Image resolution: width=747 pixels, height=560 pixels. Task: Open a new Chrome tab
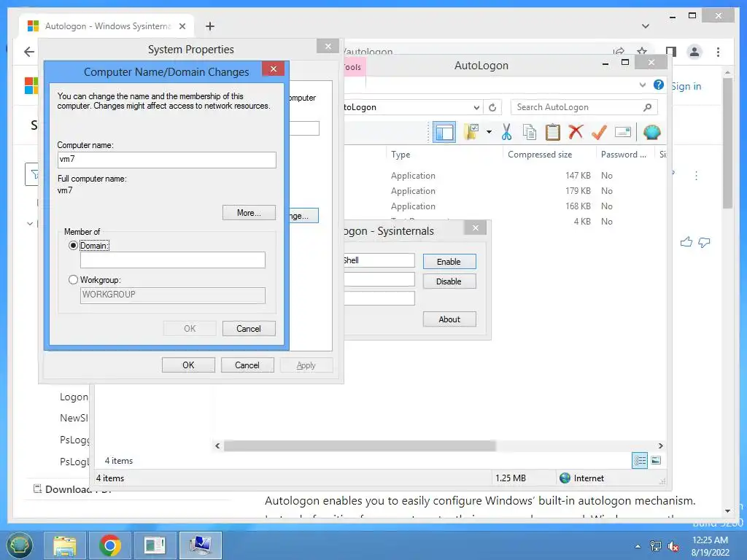[209, 26]
